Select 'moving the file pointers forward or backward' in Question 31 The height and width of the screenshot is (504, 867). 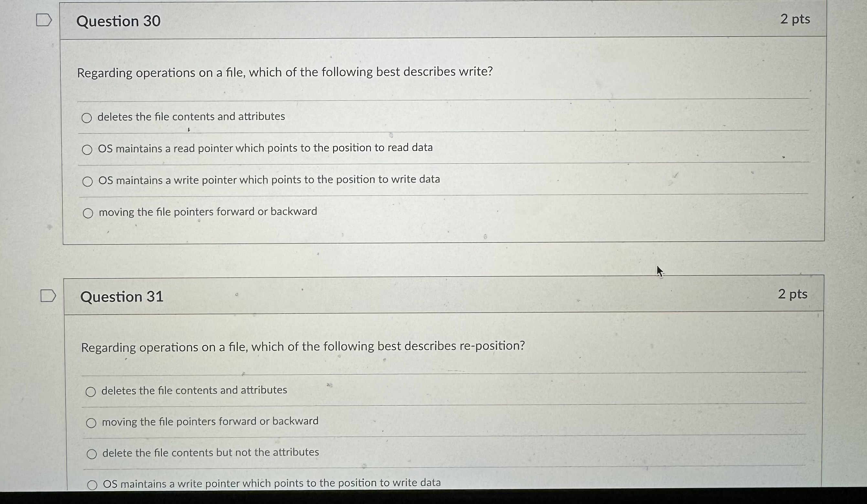pyautogui.click(x=92, y=422)
